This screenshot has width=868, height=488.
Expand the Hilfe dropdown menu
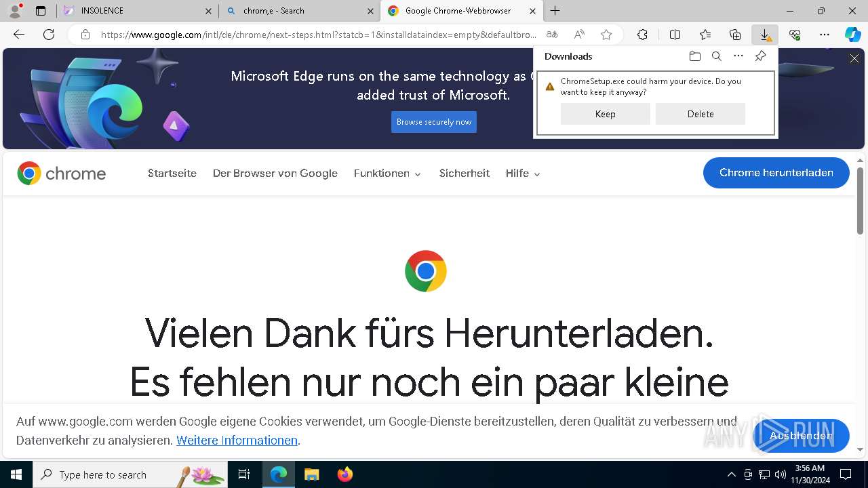click(x=523, y=174)
